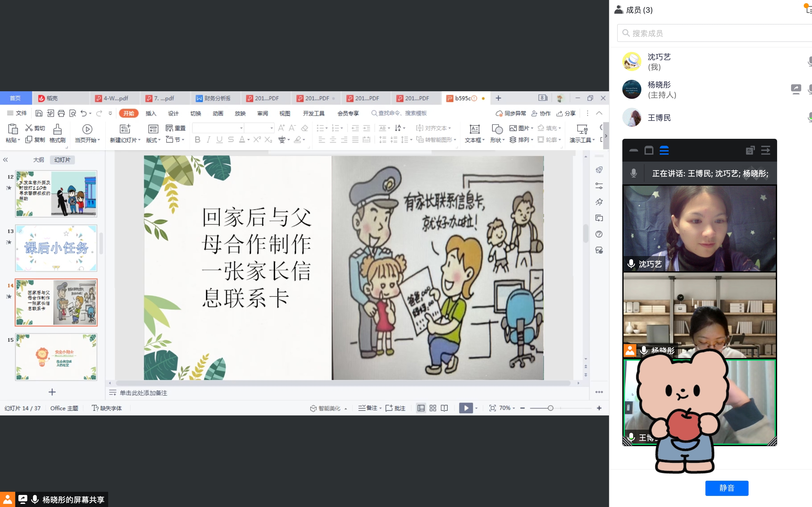Open the Insert (插入) ribbon tab
The image size is (812, 507).
(x=151, y=113)
